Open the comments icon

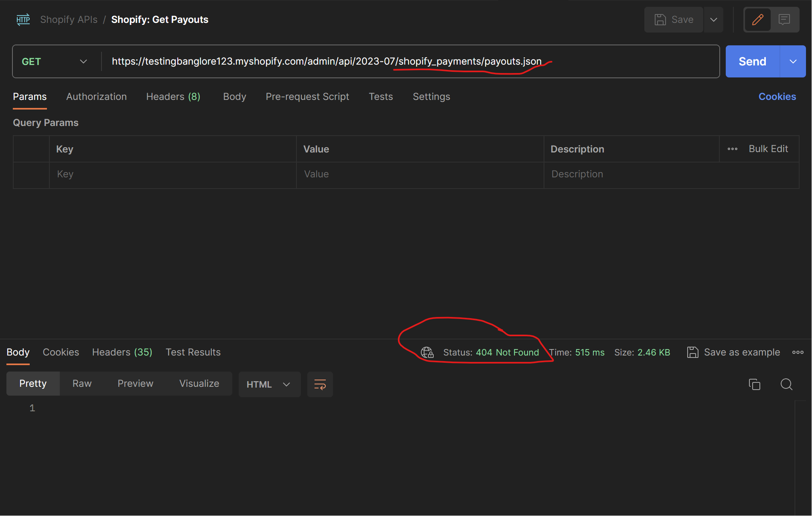784,20
